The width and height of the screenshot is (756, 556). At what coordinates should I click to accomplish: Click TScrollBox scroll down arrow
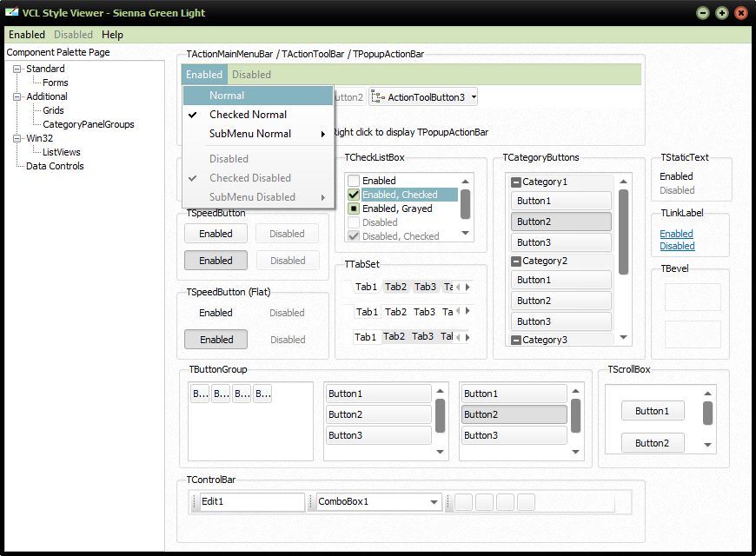click(x=708, y=445)
